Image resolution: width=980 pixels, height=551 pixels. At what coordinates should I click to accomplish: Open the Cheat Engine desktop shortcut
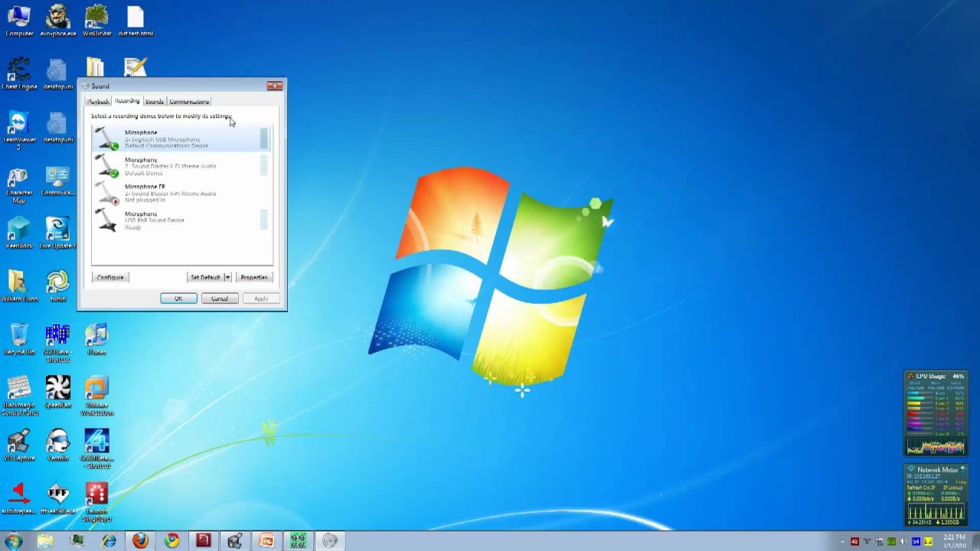pyautogui.click(x=19, y=73)
